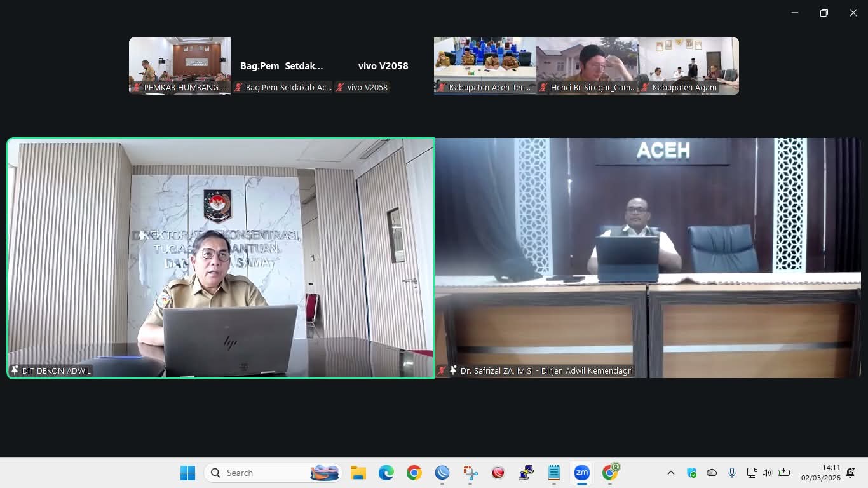Click the microphone icon in system tray

pyautogui.click(x=732, y=473)
